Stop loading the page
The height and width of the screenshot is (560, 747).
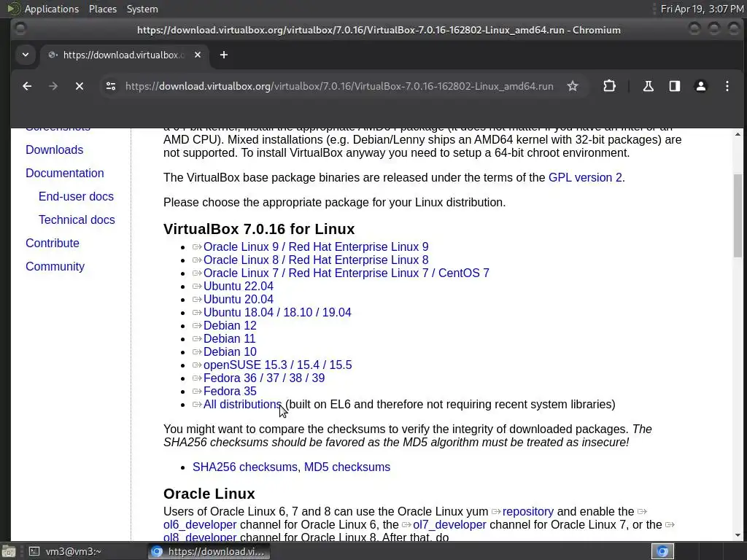click(80, 86)
